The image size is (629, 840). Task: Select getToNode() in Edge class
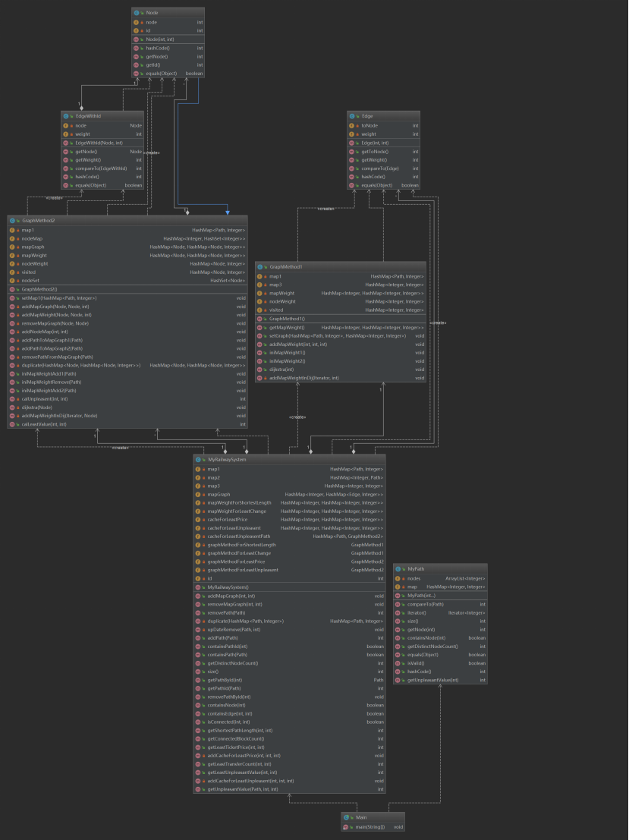[x=384, y=152]
